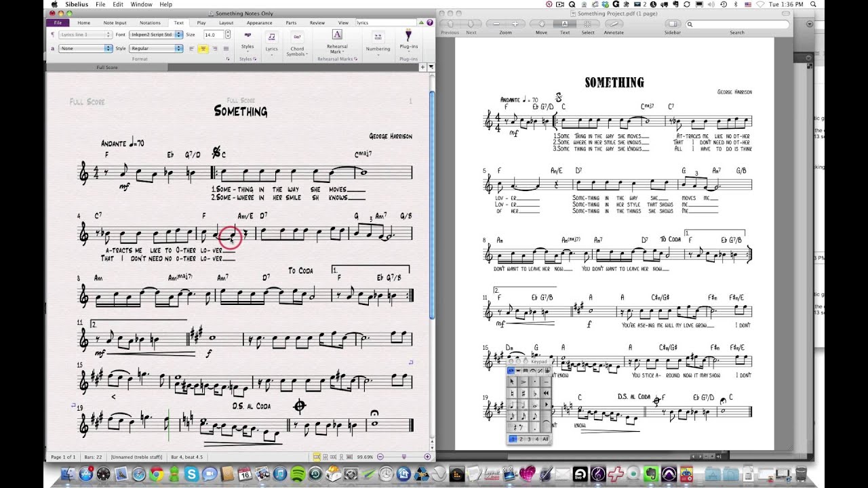
Task: Click font Size field 14.0
Action: 214,34
